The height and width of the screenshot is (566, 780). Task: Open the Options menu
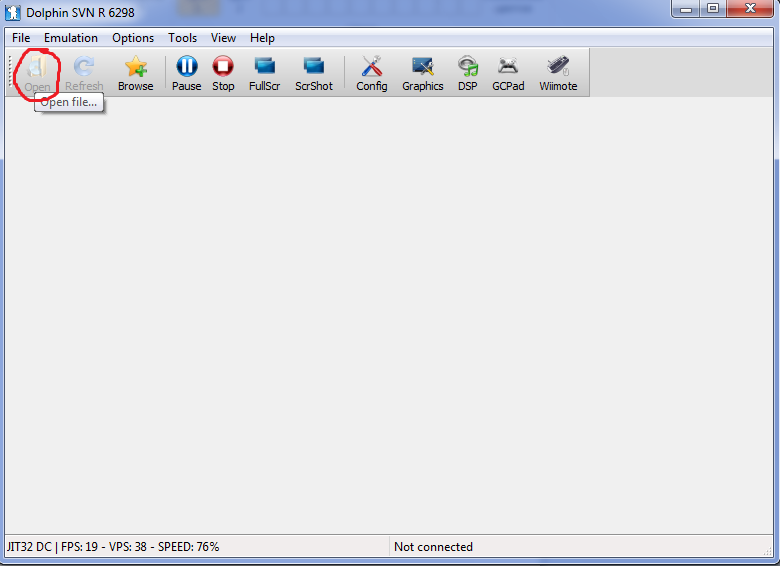(x=133, y=38)
